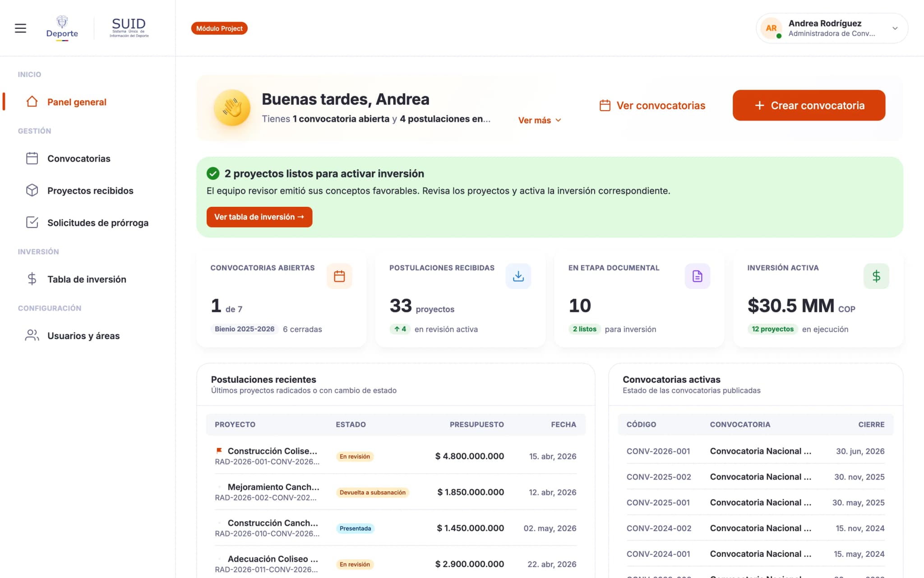Click the AR user avatar
Image resolution: width=924 pixels, height=578 pixels.
(x=771, y=28)
